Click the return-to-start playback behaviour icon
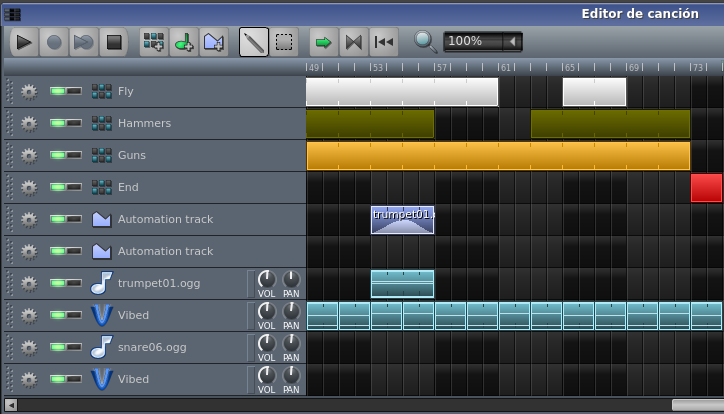 383,42
